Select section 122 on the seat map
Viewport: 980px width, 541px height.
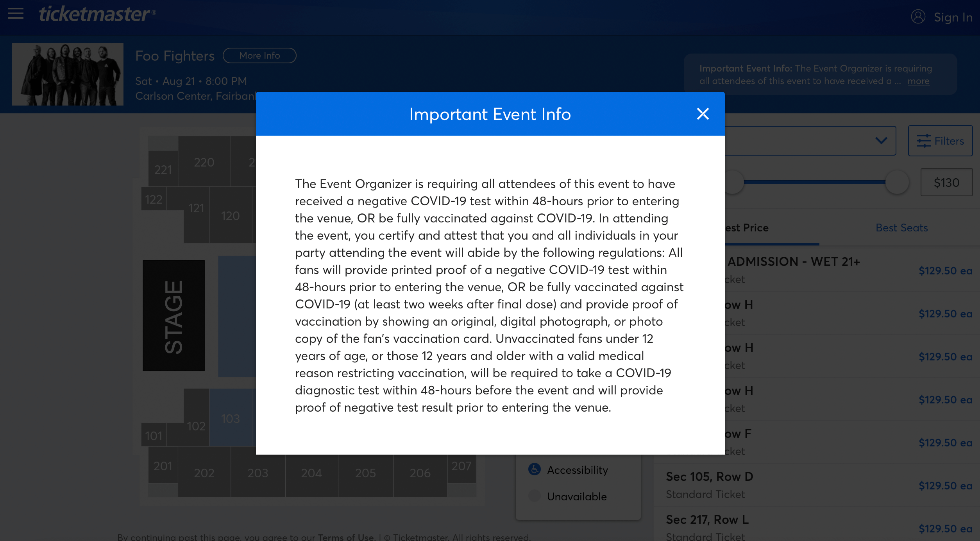pos(154,199)
